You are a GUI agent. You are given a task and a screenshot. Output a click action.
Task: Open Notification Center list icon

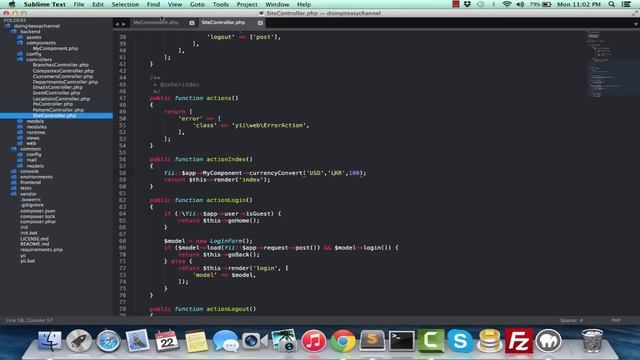pyautogui.click(x=626, y=4)
